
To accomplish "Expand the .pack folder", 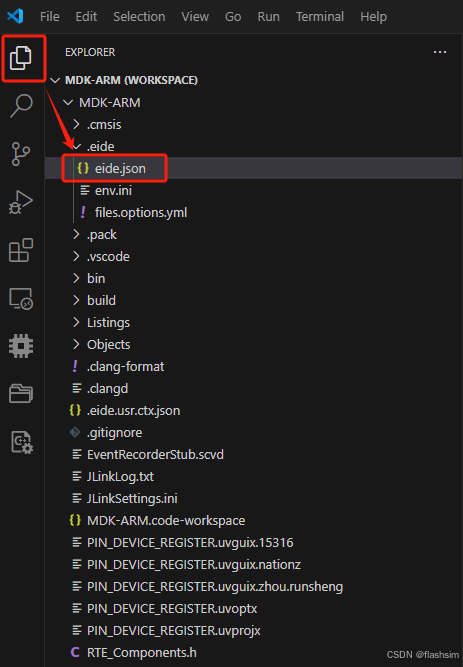I will (253, 234).
